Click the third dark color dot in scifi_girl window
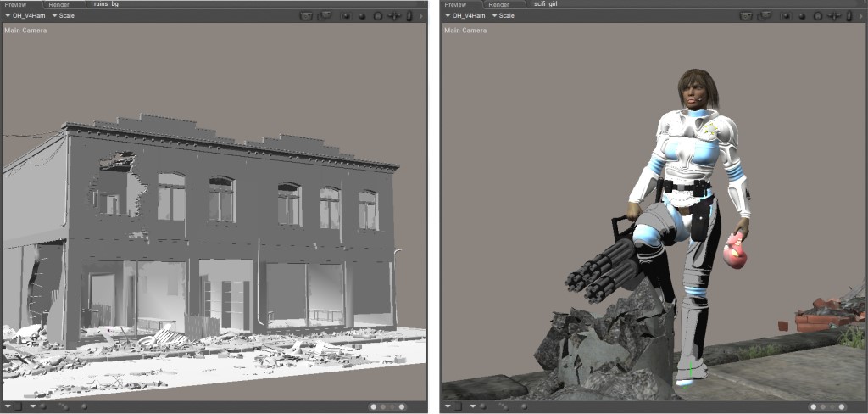Screen dimensions: 868x414 pos(832,407)
